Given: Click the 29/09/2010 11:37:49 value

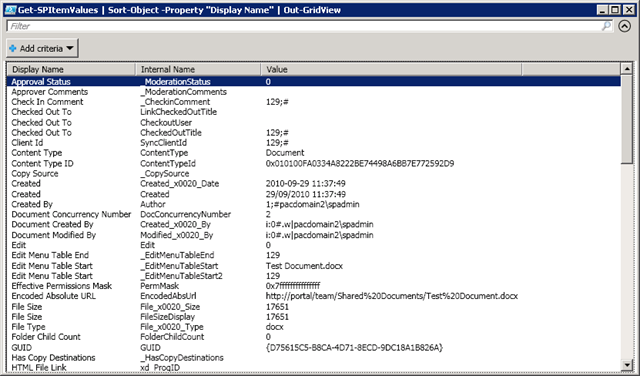Looking at the screenshot, I should tap(305, 194).
